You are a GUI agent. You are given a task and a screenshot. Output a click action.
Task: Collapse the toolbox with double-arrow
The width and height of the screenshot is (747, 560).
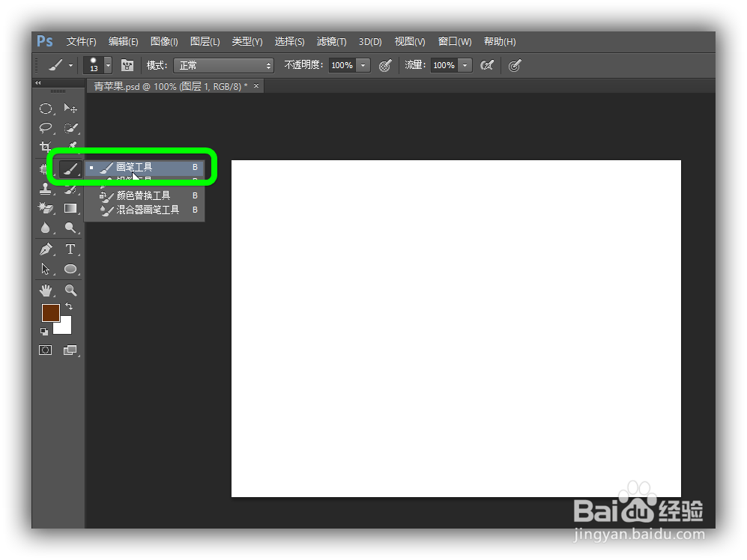point(37,83)
